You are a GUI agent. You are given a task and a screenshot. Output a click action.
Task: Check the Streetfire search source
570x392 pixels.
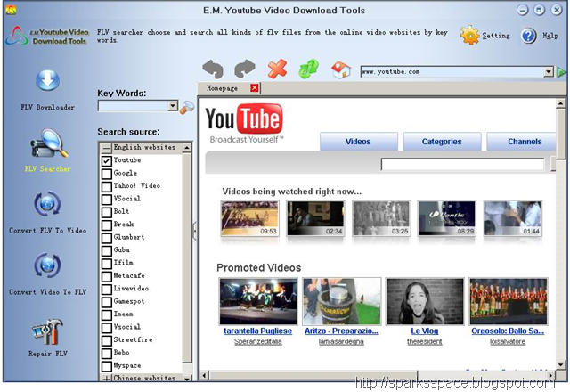click(x=107, y=340)
